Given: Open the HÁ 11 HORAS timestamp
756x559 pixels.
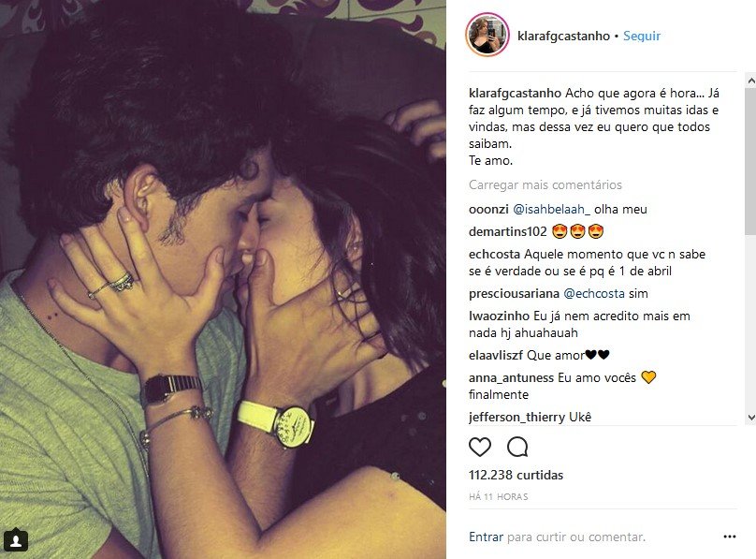Looking at the screenshot, I should (498, 497).
